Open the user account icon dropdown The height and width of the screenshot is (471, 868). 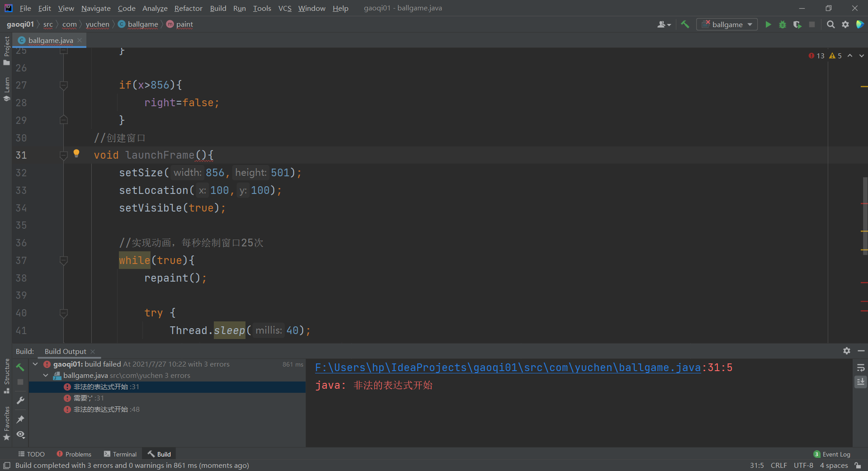[x=664, y=24]
